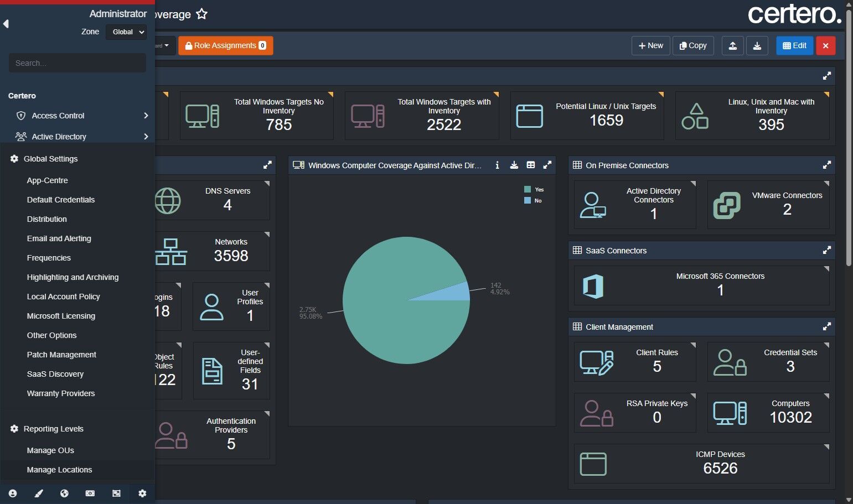Viewport: 853px width, 504px height.
Task: Open the Zone Global dropdown
Action: click(x=126, y=32)
